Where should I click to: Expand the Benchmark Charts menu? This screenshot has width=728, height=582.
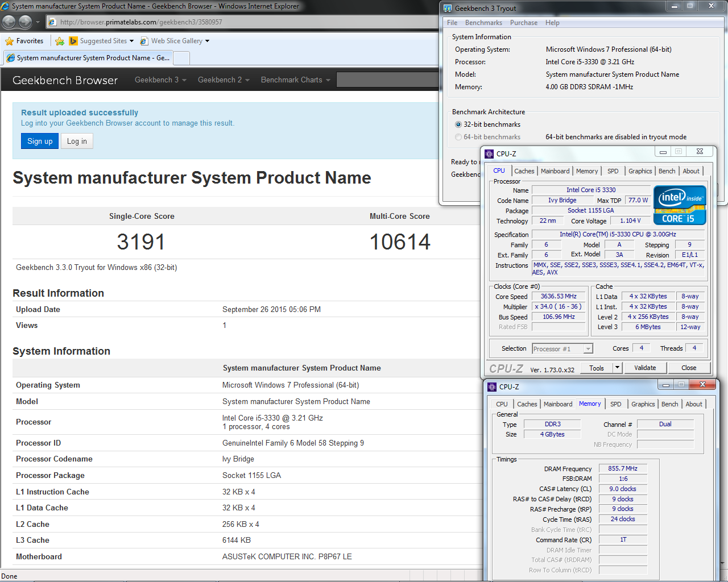(x=295, y=80)
